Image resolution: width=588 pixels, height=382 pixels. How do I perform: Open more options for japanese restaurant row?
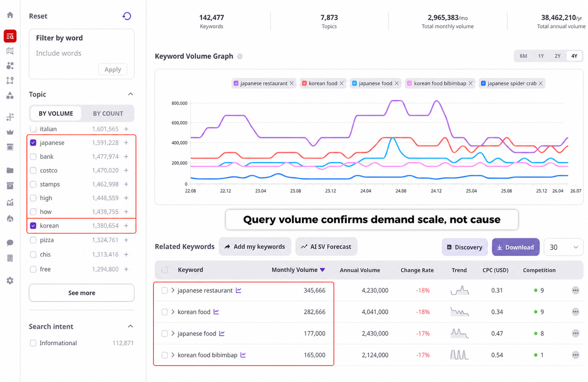(575, 290)
